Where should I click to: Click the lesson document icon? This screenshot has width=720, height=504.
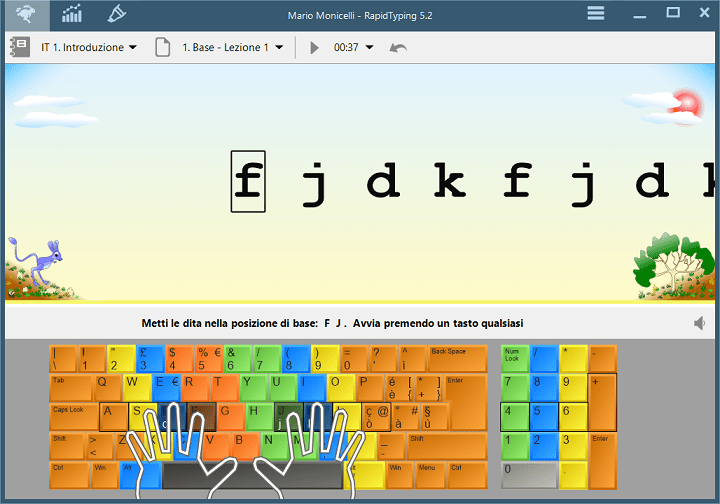tap(162, 47)
